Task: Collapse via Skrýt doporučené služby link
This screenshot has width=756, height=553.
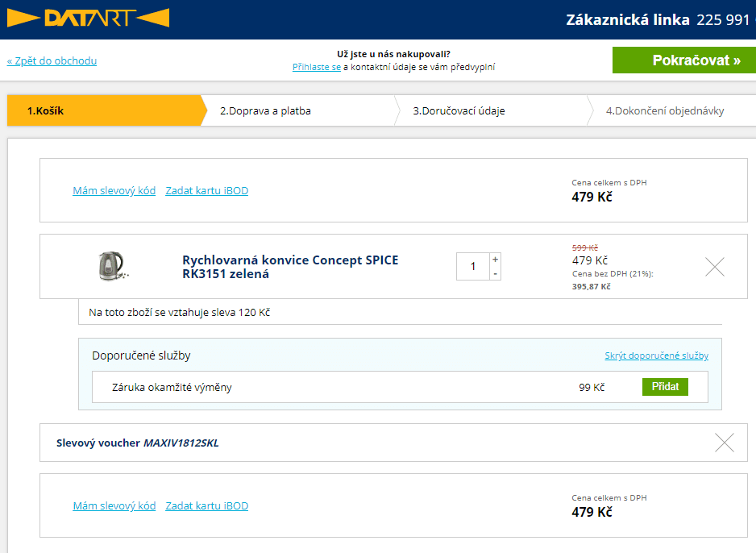Action: click(x=657, y=355)
